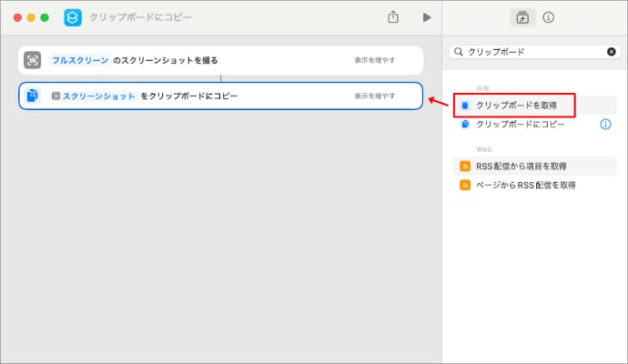Click the orange RSS icon for RSS配信から項目を取得
Screen dimensions: 628x364
(465, 167)
